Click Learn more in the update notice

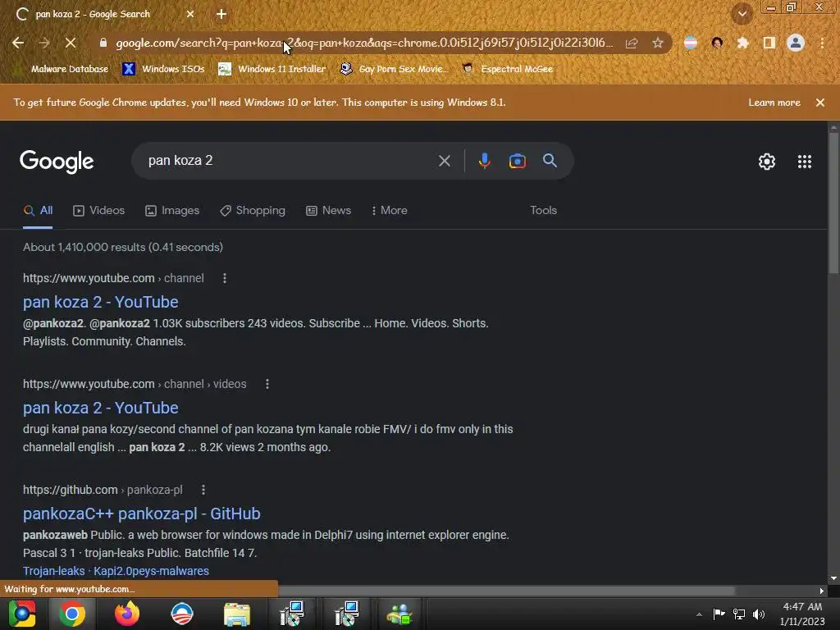(774, 103)
